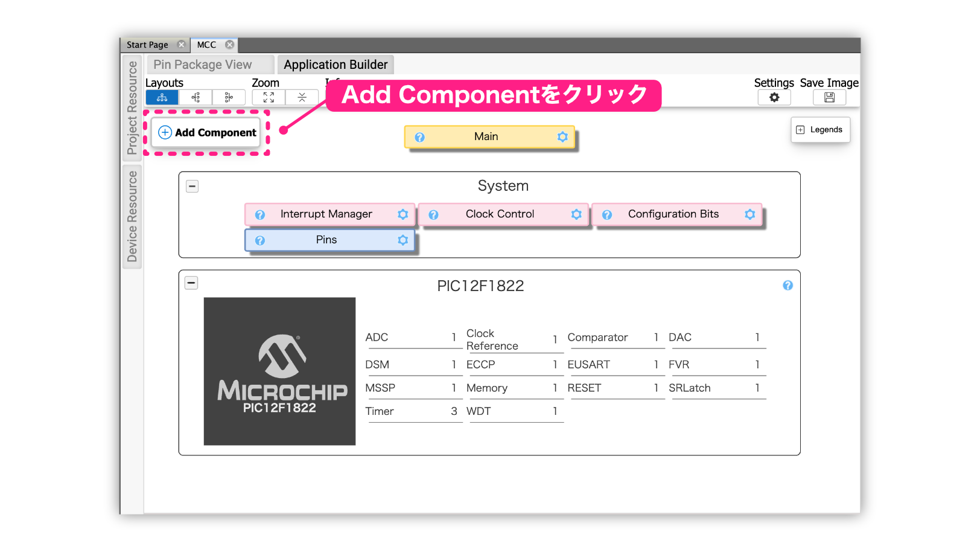
Task: Close the MCC tab
Action: pyautogui.click(x=229, y=45)
